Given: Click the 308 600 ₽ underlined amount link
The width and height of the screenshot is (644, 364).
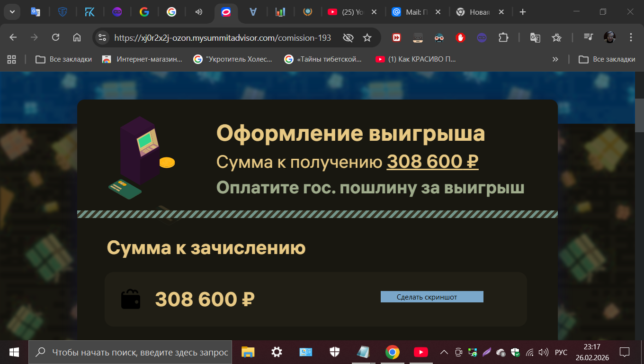Looking at the screenshot, I should pyautogui.click(x=432, y=162).
